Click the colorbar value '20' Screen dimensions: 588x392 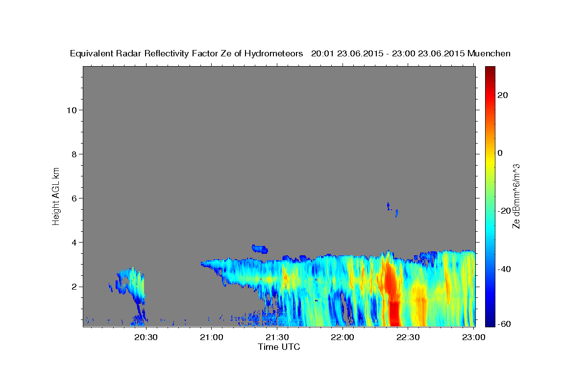(x=502, y=95)
